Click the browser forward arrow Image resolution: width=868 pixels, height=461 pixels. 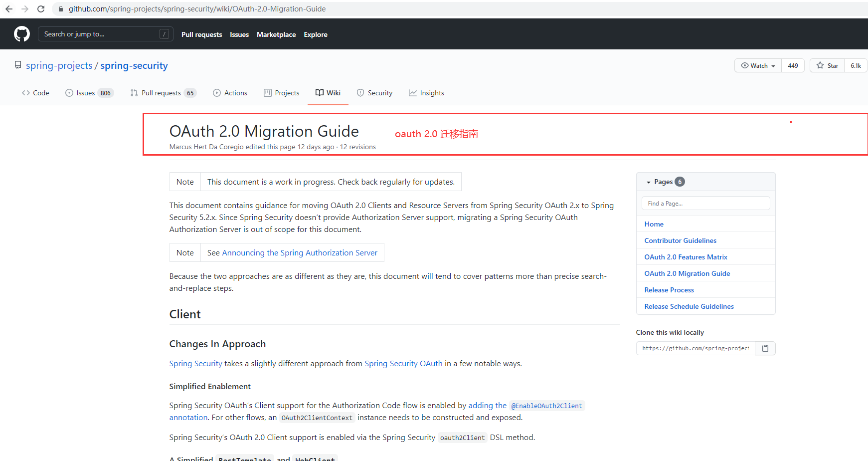tap(25, 9)
